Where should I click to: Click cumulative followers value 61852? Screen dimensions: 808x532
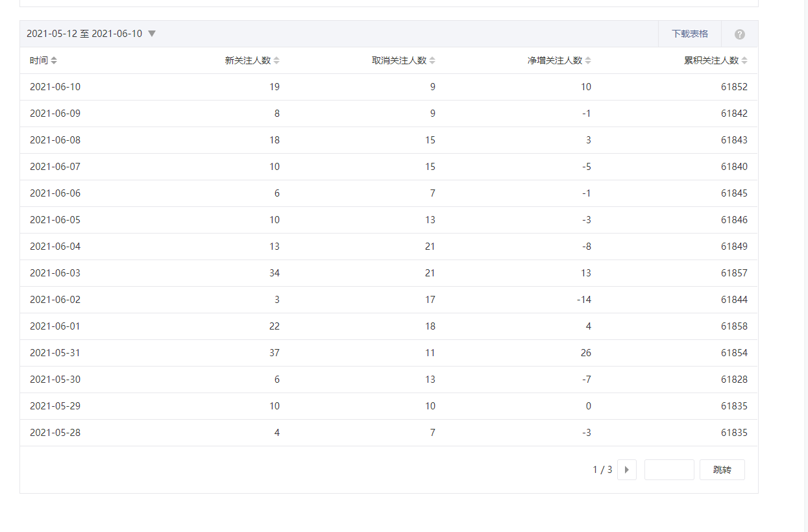click(x=734, y=87)
